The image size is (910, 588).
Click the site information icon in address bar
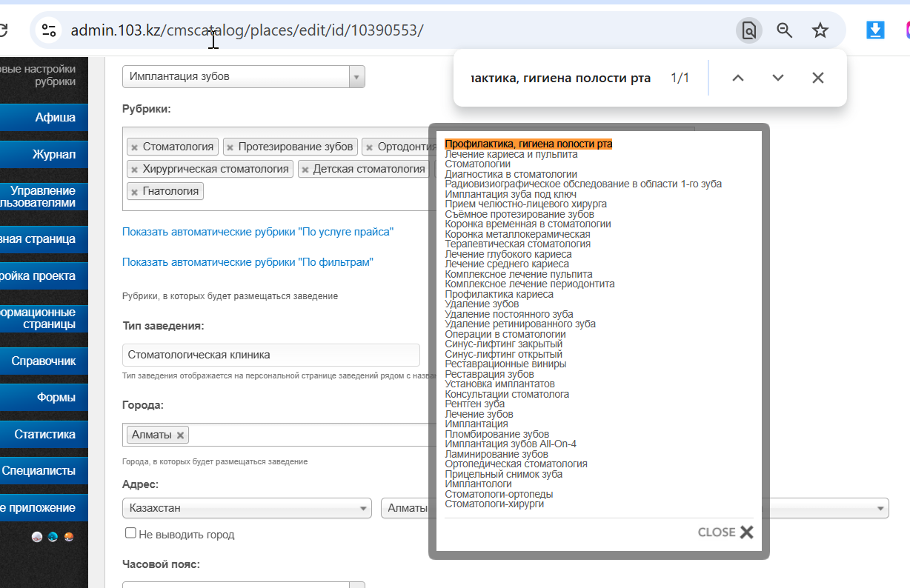pyautogui.click(x=49, y=30)
